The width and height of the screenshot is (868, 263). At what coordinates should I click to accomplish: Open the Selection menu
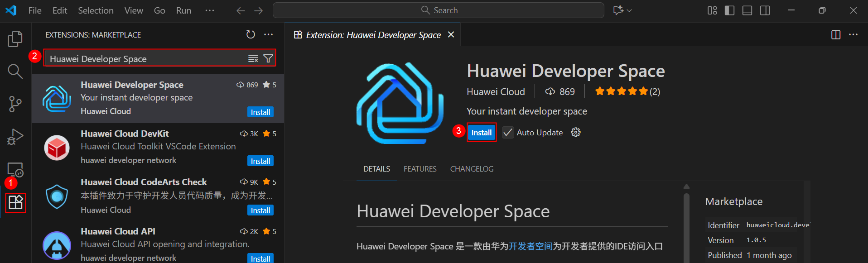click(x=96, y=10)
